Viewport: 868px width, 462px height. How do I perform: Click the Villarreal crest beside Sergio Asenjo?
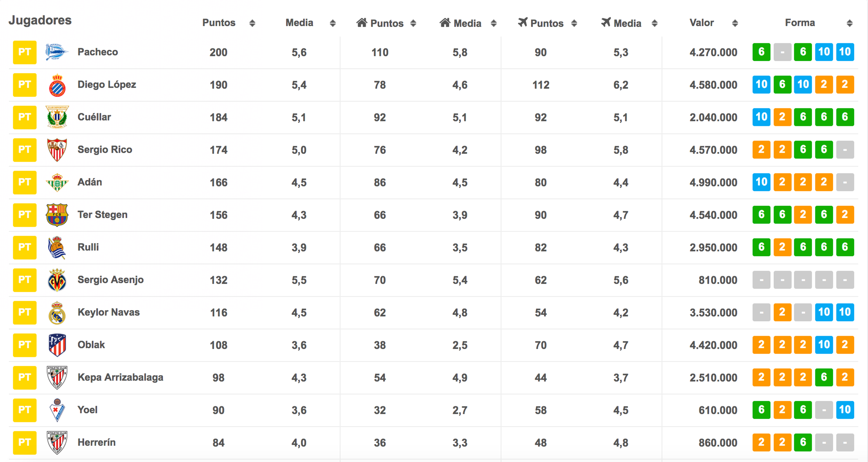[57, 280]
